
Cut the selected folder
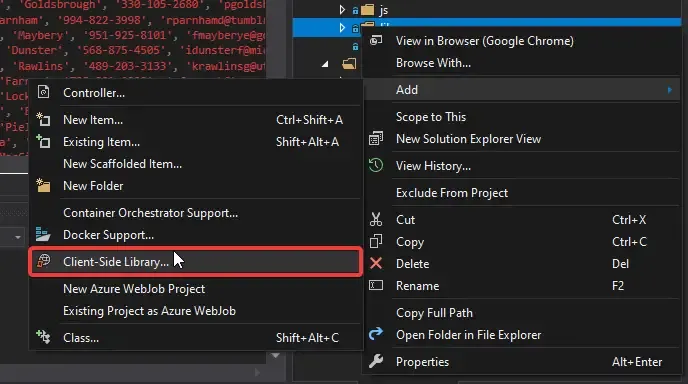point(522,219)
